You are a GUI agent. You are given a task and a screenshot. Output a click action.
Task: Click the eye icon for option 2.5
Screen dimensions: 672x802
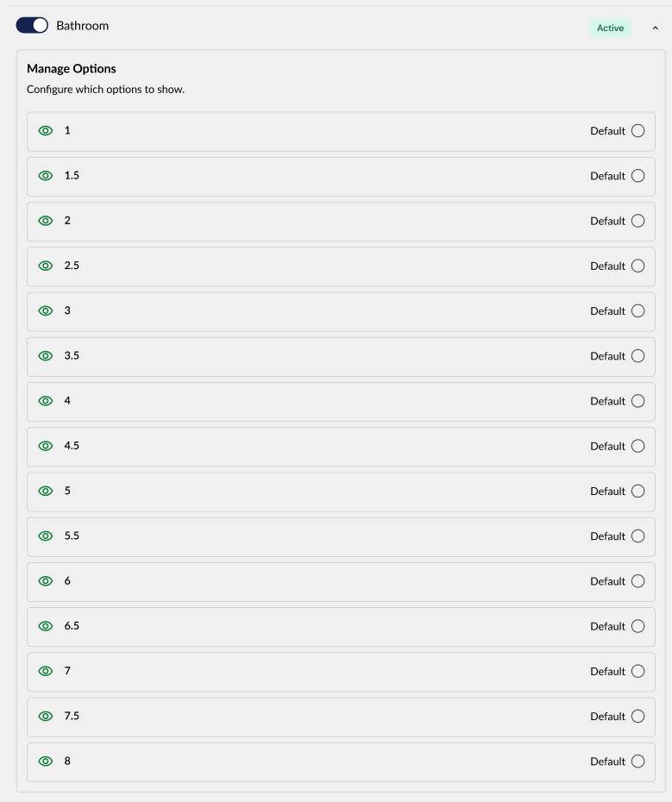pyautogui.click(x=46, y=266)
